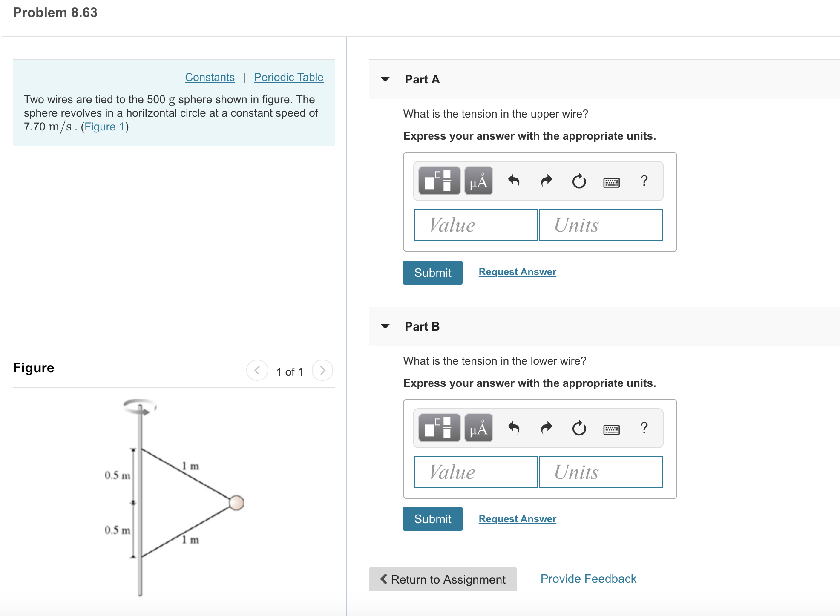Click the undo icon in Part A answer box
Image resolution: width=840 pixels, height=616 pixels.
[513, 181]
